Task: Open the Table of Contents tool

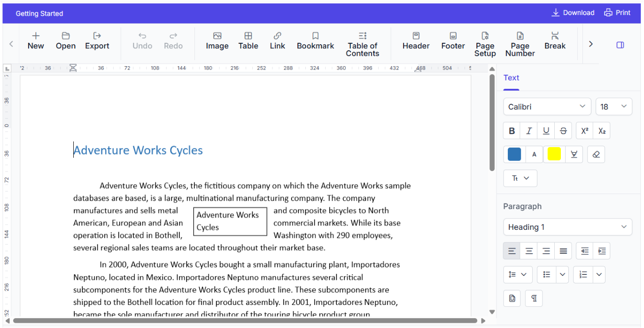Action: (362, 44)
